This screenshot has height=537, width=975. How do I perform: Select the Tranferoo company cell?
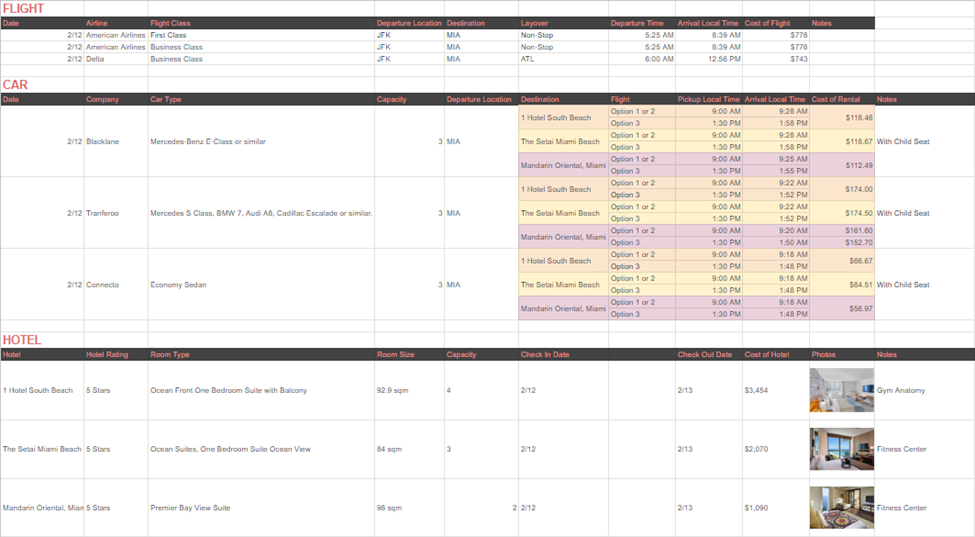pyautogui.click(x=116, y=213)
